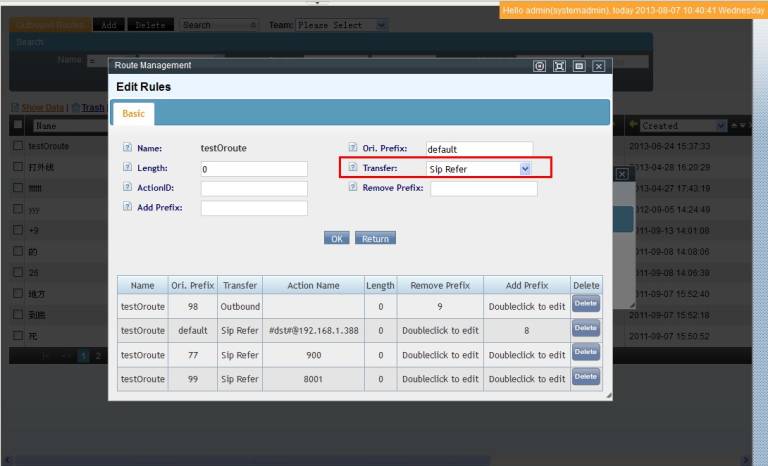This screenshot has width=768, height=466.
Task: Click the Length input field
Action: pyautogui.click(x=254, y=169)
